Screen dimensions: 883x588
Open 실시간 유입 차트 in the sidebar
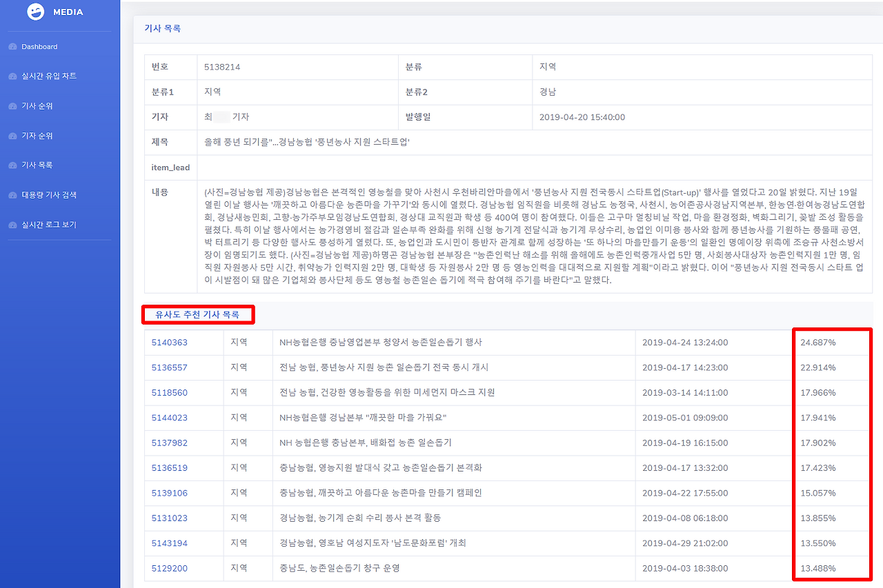click(49, 77)
